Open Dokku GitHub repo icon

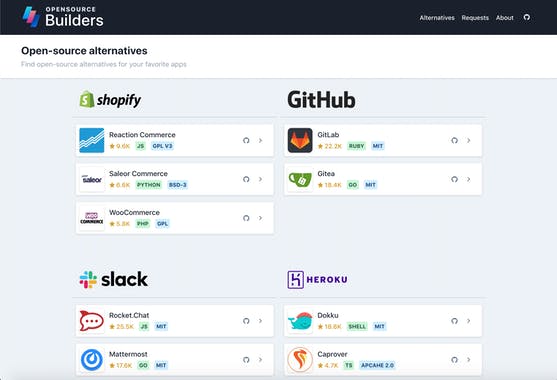point(454,321)
